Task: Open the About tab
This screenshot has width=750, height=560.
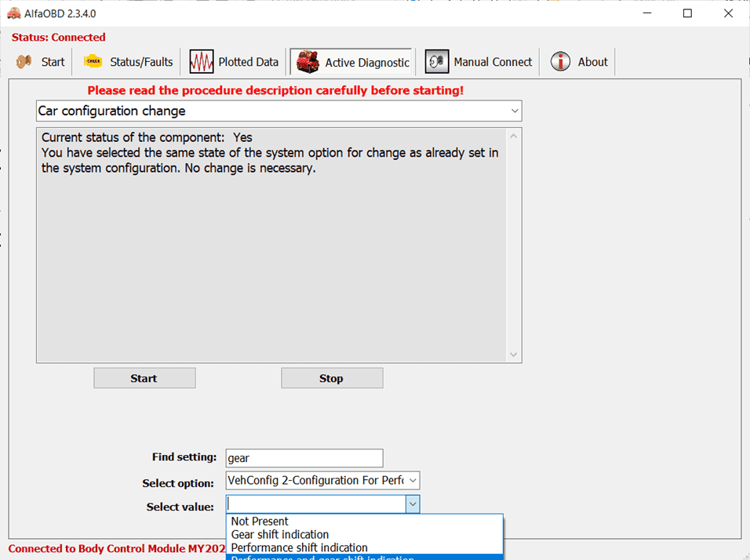Action: [x=579, y=62]
